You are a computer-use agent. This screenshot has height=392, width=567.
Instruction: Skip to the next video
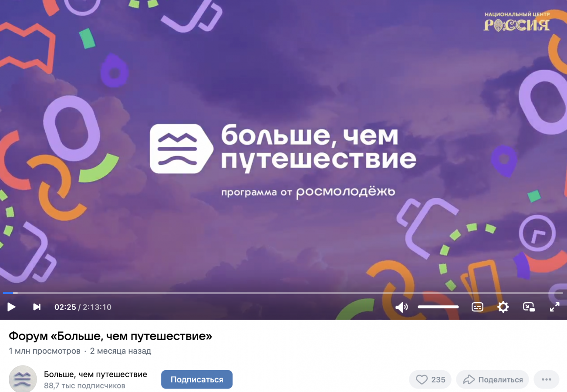click(37, 307)
